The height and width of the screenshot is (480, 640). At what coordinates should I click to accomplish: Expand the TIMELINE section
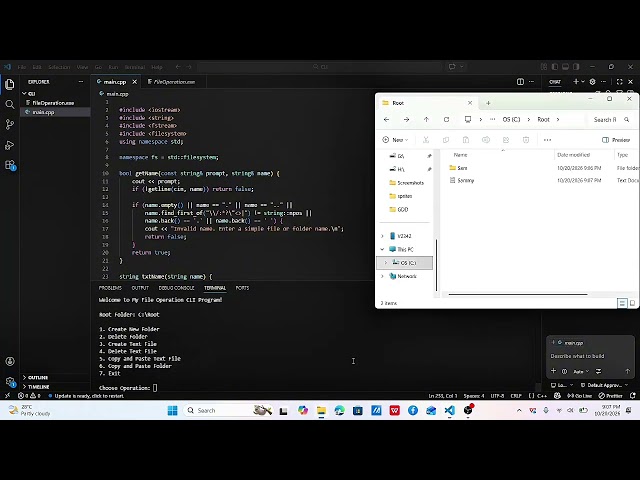[36, 387]
